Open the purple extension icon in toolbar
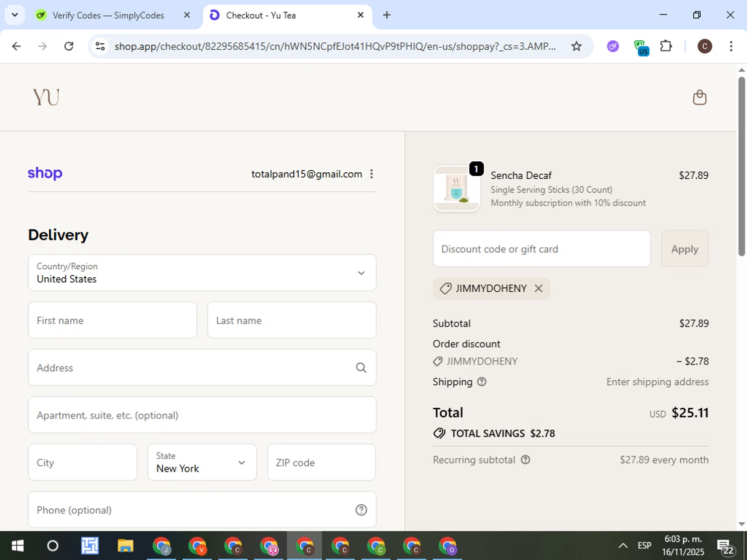The width and height of the screenshot is (747, 560). 613,46
